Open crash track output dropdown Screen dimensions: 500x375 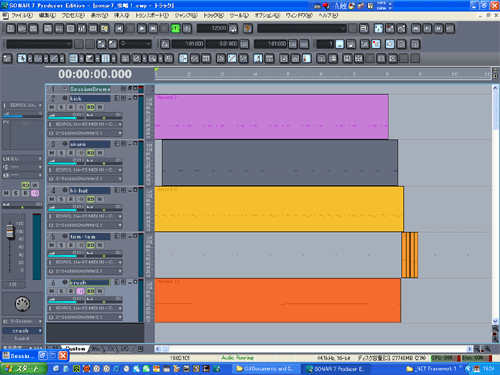coord(85,317)
